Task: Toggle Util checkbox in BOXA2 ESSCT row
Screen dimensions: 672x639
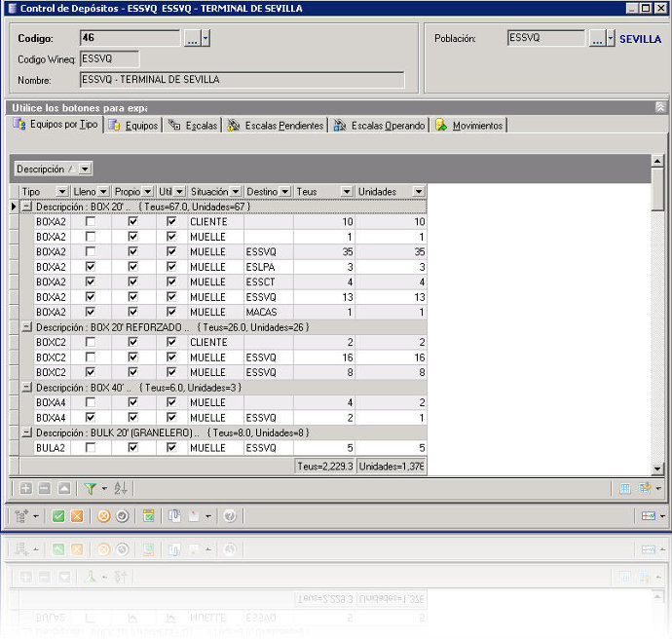Action: pyautogui.click(x=171, y=282)
